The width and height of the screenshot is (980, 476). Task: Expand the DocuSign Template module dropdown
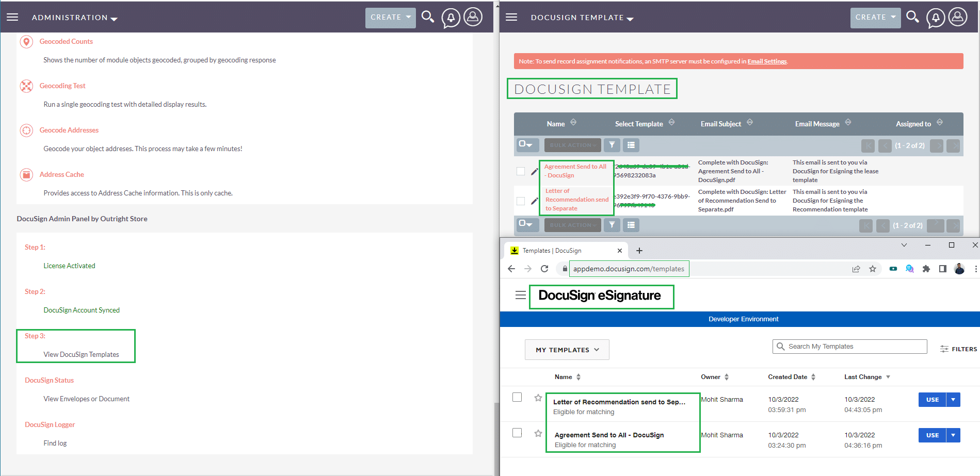[x=582, y=18]
